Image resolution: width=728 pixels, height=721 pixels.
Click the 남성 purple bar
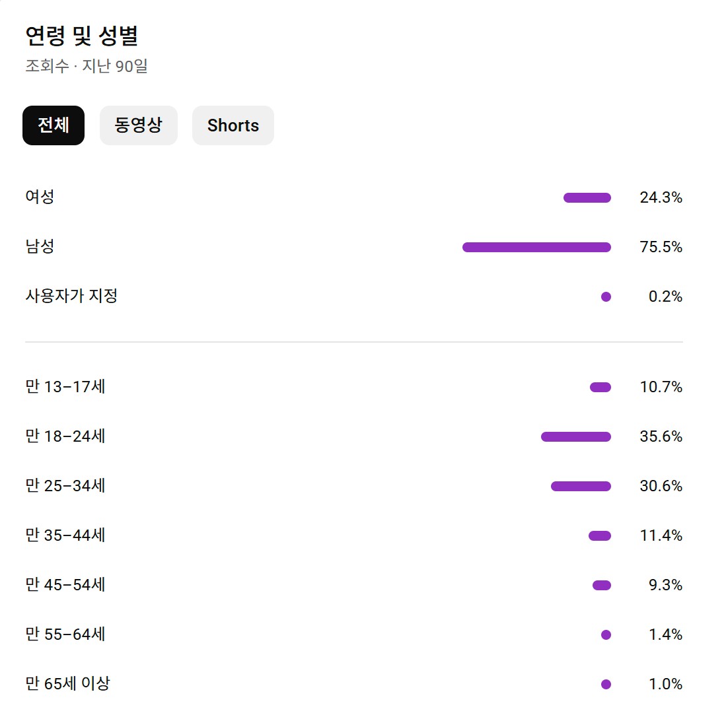(536, 247)
